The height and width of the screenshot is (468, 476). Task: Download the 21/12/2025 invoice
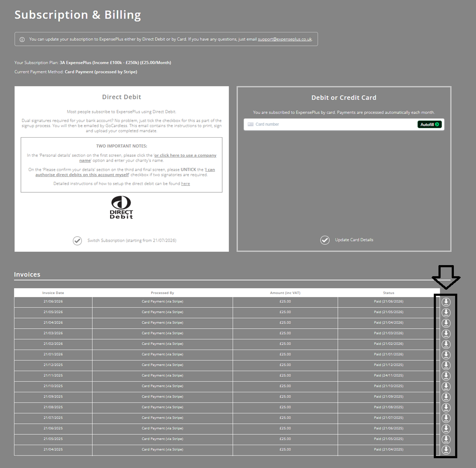click(x=446, y=365)
